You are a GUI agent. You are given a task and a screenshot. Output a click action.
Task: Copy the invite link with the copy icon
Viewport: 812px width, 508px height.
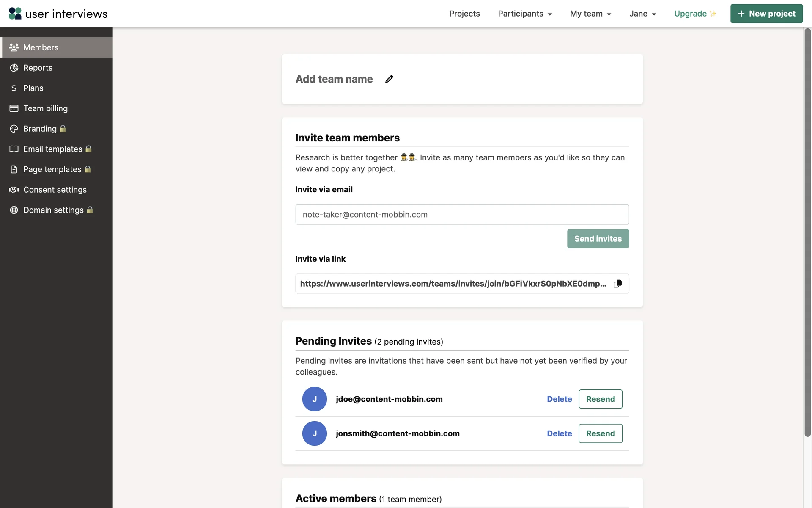(617, 284)
